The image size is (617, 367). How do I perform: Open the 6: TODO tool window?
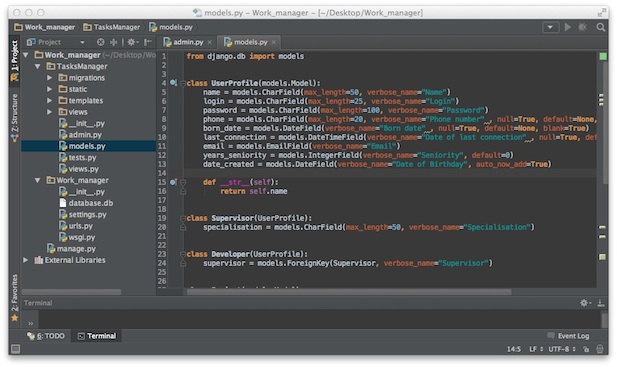46,336
